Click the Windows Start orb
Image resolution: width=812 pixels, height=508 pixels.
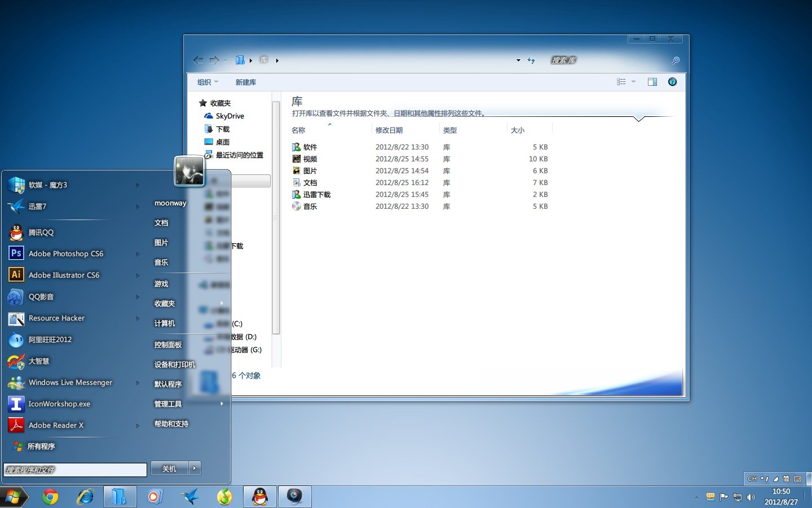point(14,497)
